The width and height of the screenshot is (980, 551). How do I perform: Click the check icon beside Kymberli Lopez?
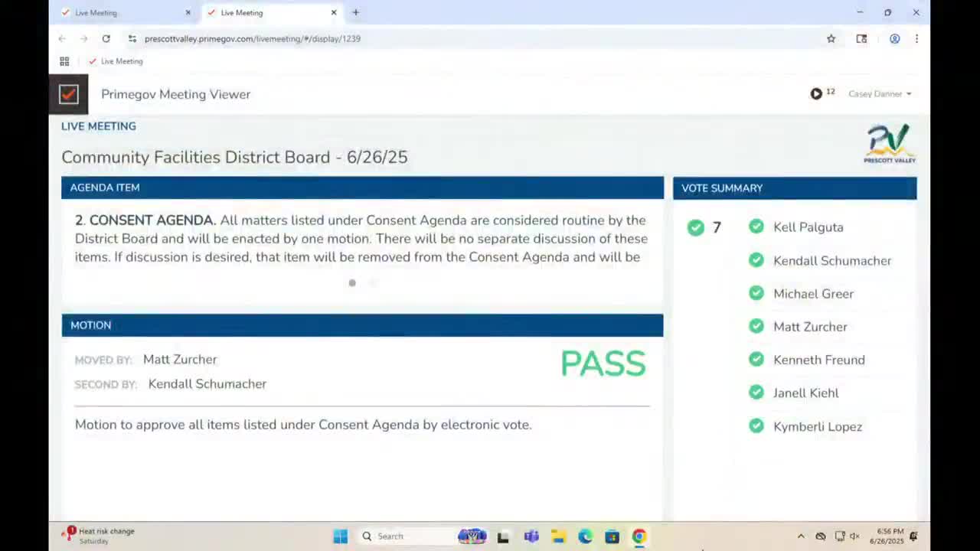pyautogui.click(x=756, y=426)
